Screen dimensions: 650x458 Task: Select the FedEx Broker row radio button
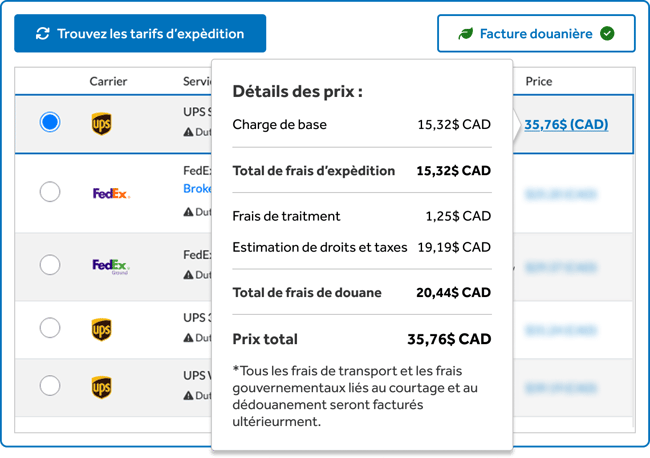50,191
